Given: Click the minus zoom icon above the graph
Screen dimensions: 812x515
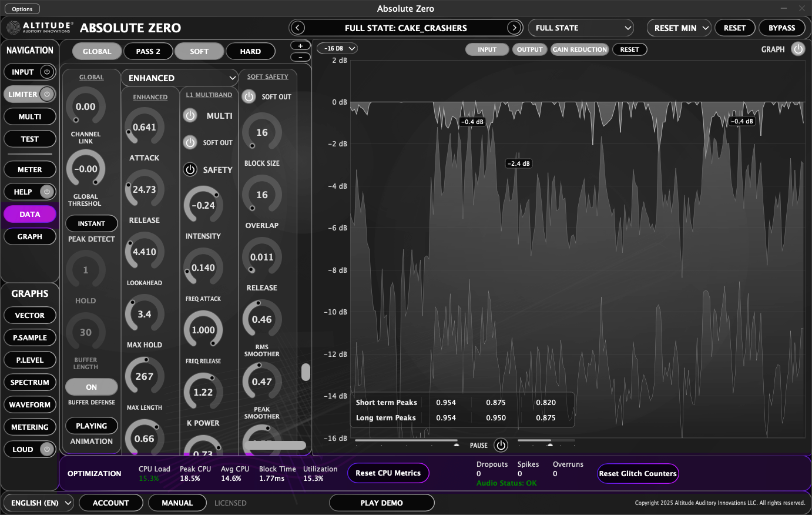Looking at the screenshot, I should coord(300,57).
